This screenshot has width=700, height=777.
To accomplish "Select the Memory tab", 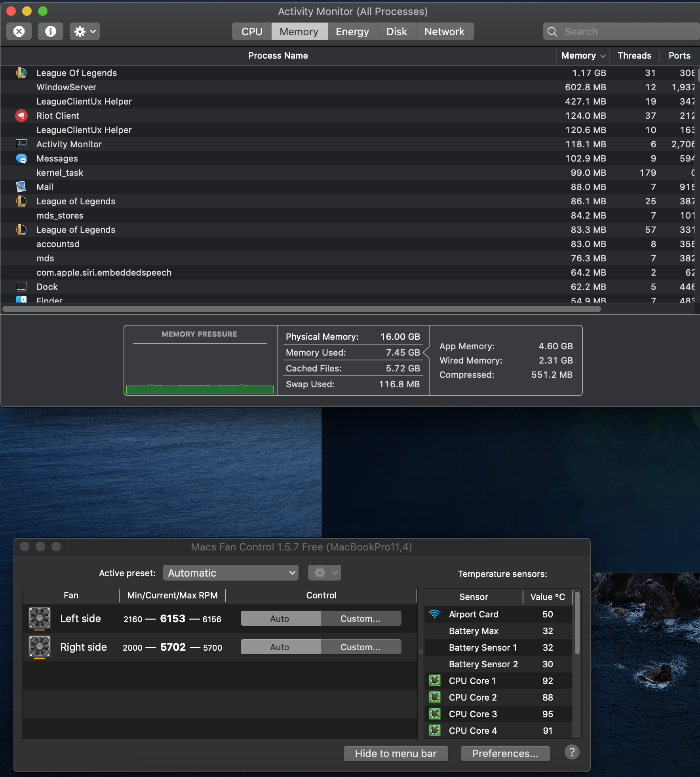I will click(299, 32).
